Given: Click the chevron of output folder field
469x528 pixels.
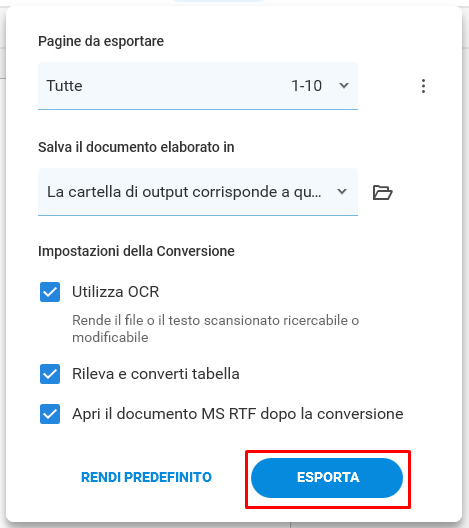Looking at the screenshot, I should point(342,192).
